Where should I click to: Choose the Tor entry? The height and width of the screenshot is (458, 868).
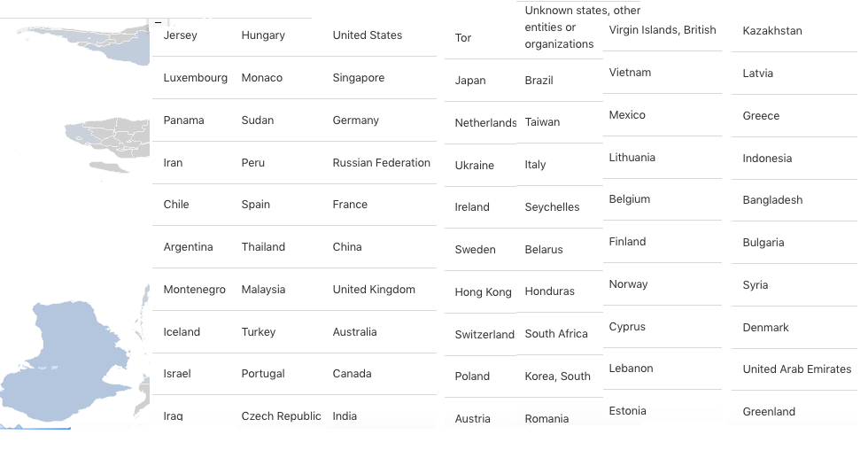coord(462,38)
